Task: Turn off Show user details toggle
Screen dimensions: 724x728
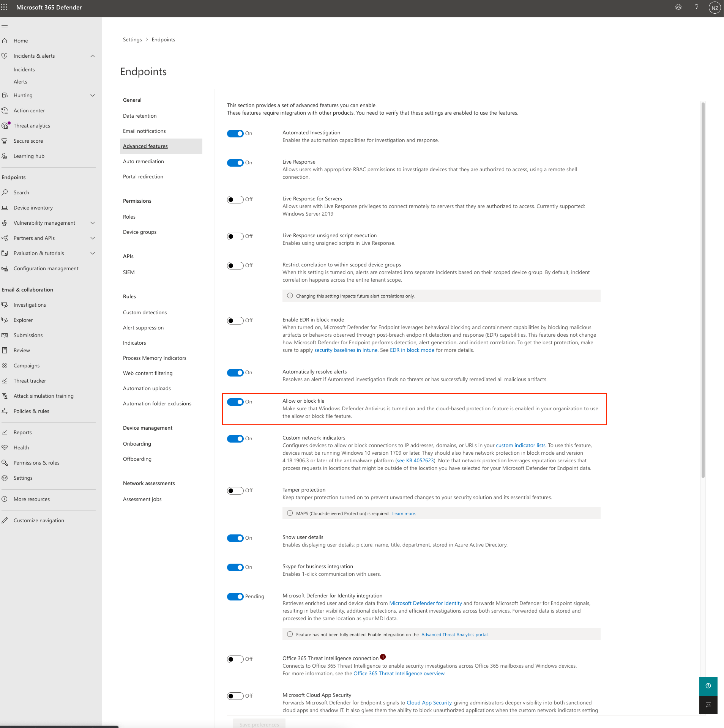Action: (235, 538)
